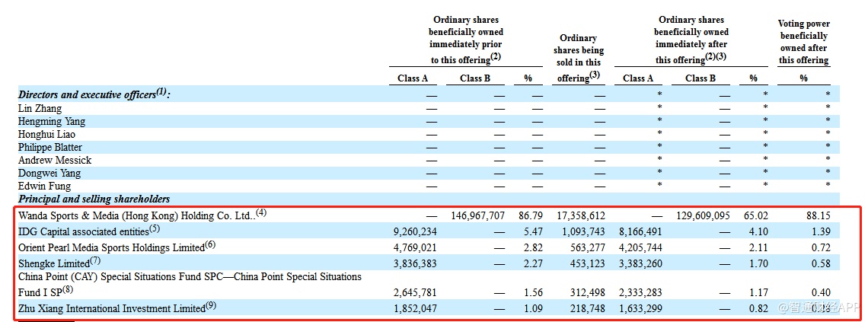Click director name Andrew Messick
868x322 pixels.
click(55, 160)
